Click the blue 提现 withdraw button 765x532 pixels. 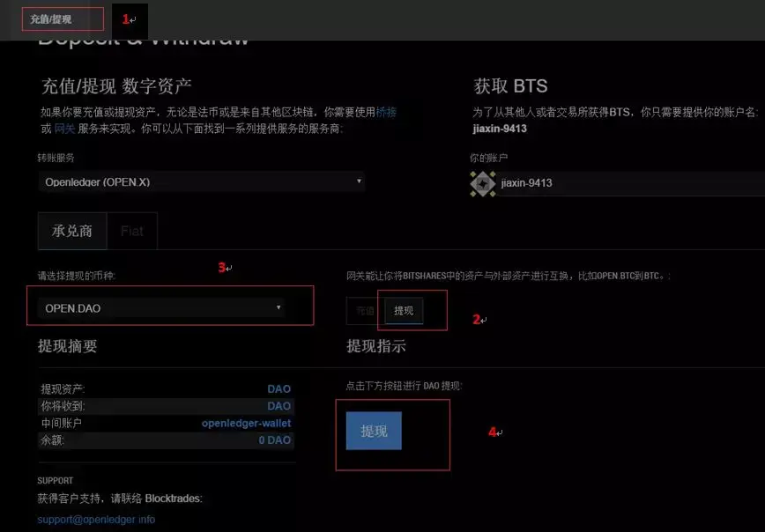374,431
